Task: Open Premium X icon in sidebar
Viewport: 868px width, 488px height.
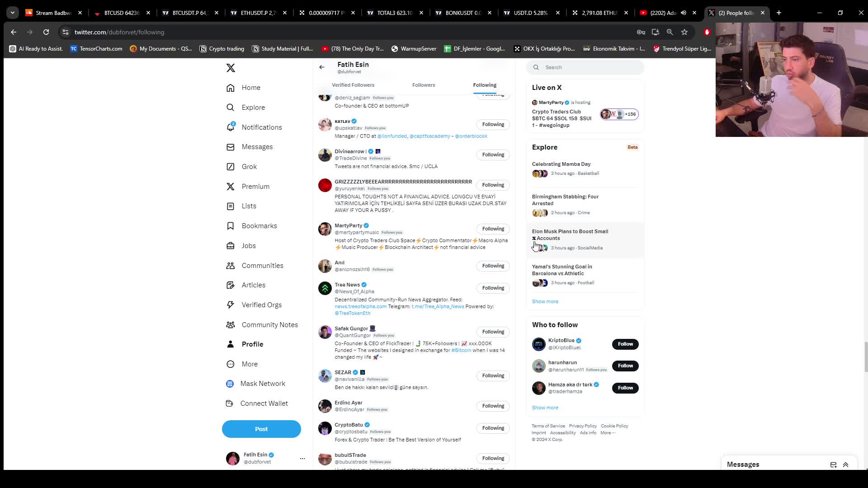Action: point(231,187)
